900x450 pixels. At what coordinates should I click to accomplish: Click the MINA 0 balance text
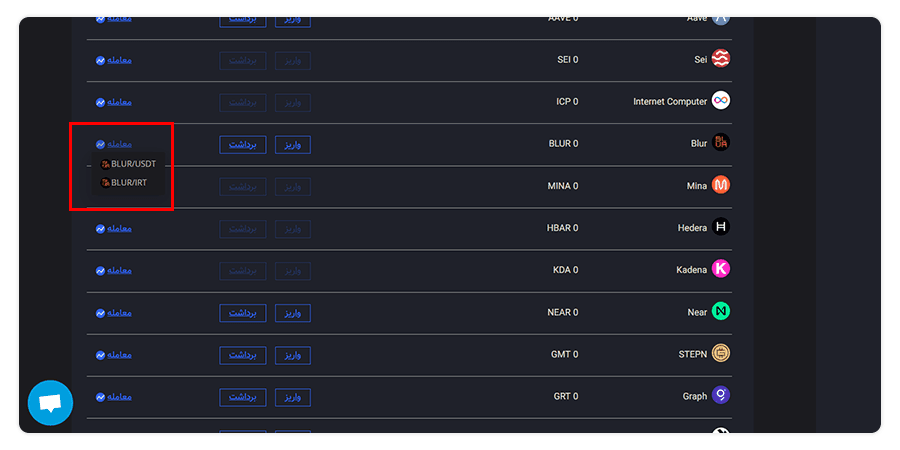coord(563,186)
